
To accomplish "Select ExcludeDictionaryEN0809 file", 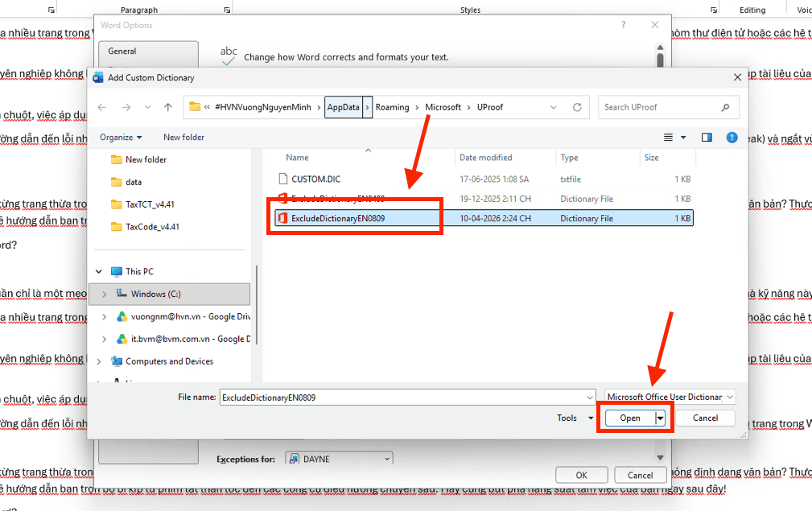I will click(484, 218).
